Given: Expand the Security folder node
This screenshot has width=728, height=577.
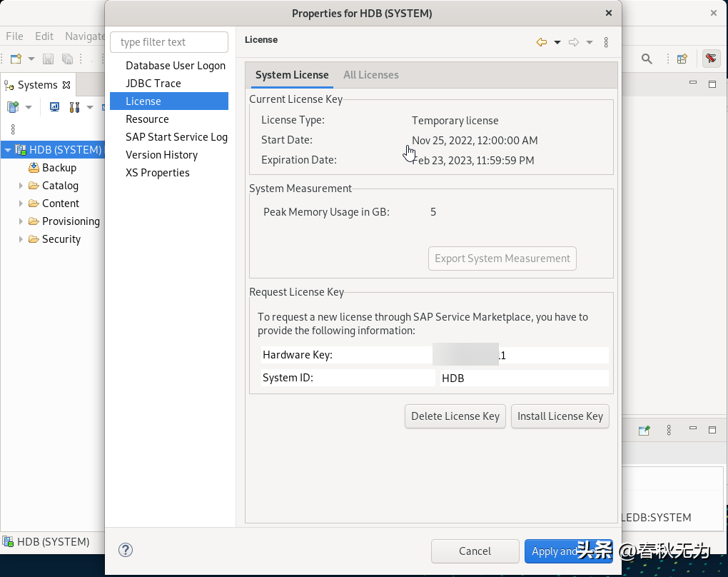Looking at the screenshot, I should coord(21,239).
